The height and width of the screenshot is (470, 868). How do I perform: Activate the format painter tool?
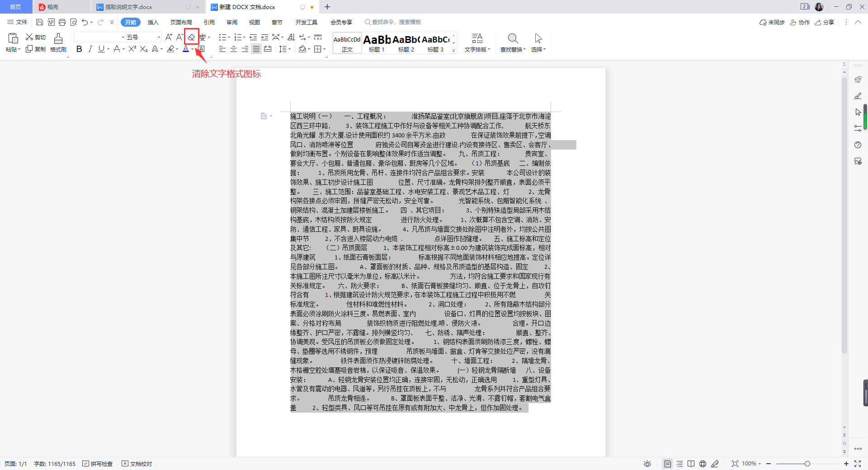pos(58,43)
